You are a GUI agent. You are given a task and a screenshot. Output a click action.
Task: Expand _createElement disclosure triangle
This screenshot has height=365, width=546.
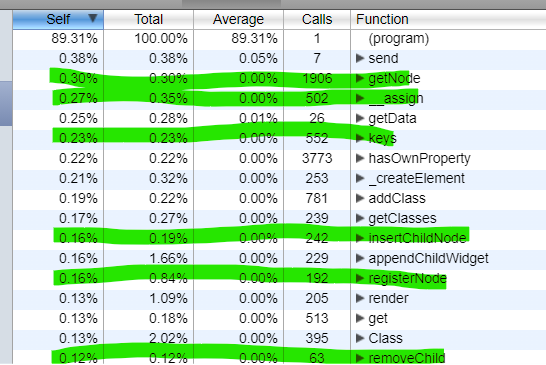point(360,178)
